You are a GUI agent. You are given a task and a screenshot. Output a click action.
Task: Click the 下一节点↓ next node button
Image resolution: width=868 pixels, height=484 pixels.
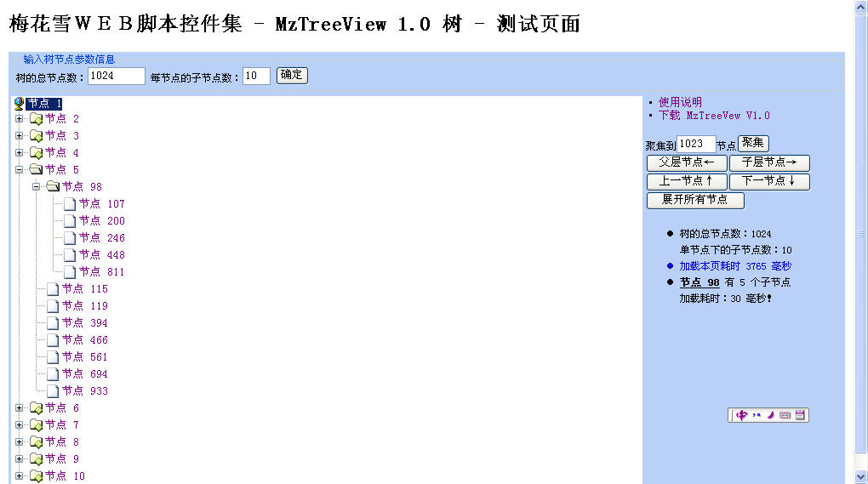pyautogui.click(x=769, y=181)
